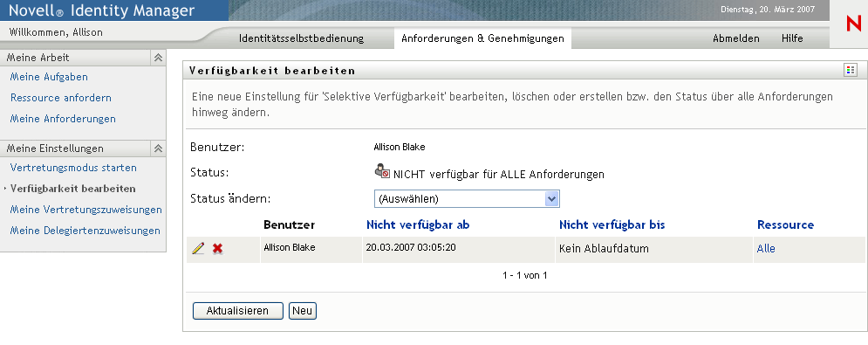This screenshot has height=345, width=868.
Task: Click the 1 - 1 von 1 pagination text
Action: pyautogui.click(x=525, y=275)
